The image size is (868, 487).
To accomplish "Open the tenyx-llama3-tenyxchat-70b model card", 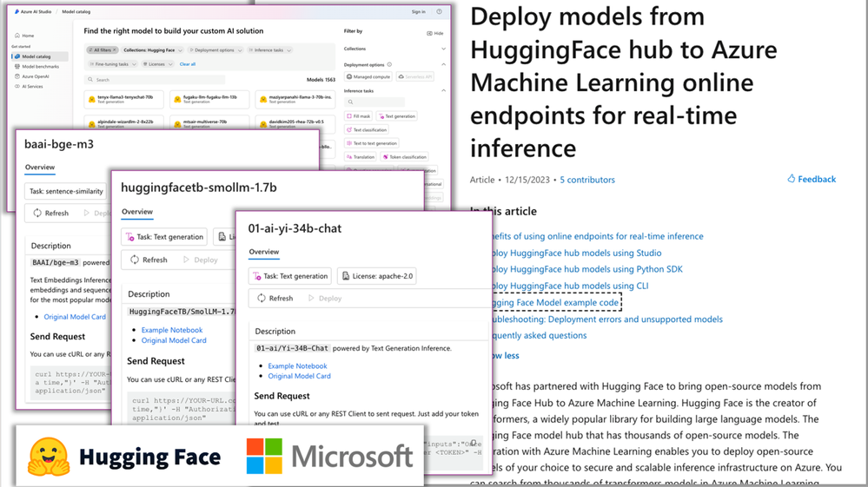I will (124, 99).
